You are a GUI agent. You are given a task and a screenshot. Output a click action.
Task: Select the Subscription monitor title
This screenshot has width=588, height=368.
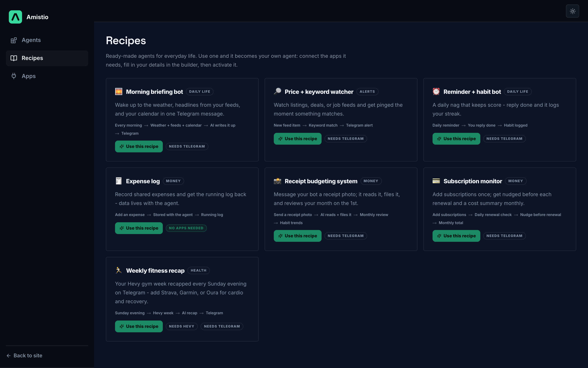(473, 181)
